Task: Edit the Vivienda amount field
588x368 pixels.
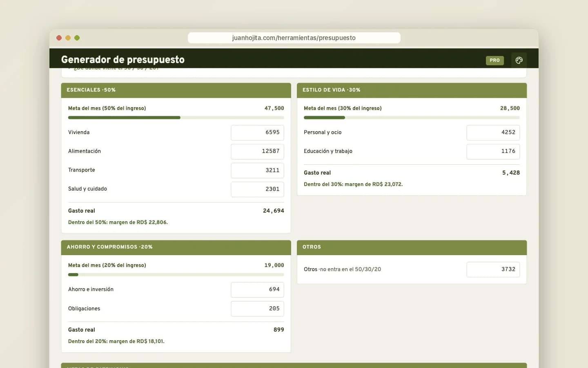Action: [x=257, y=132]
